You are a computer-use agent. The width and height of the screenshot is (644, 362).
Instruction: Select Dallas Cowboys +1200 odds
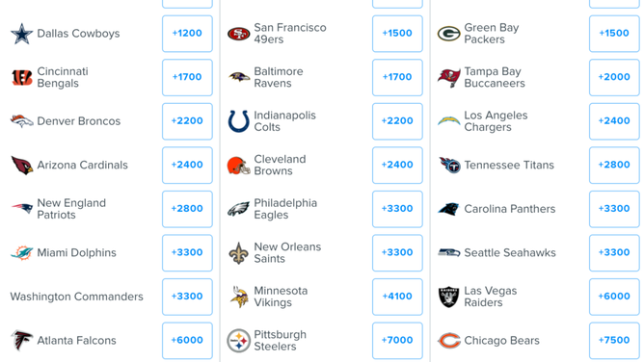tap(187, 34)
